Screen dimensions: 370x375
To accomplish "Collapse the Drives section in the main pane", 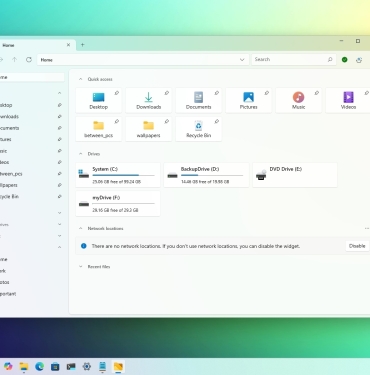I will [x=80, y=154].
